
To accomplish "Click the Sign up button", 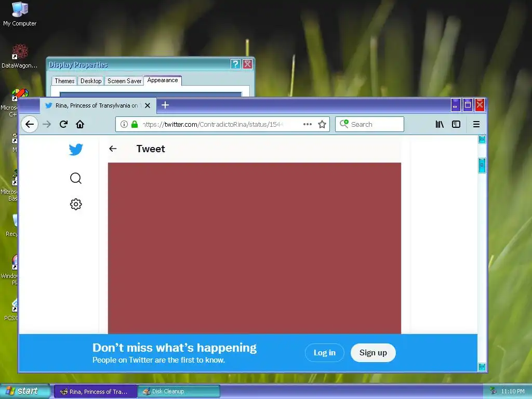I will 373,353.
